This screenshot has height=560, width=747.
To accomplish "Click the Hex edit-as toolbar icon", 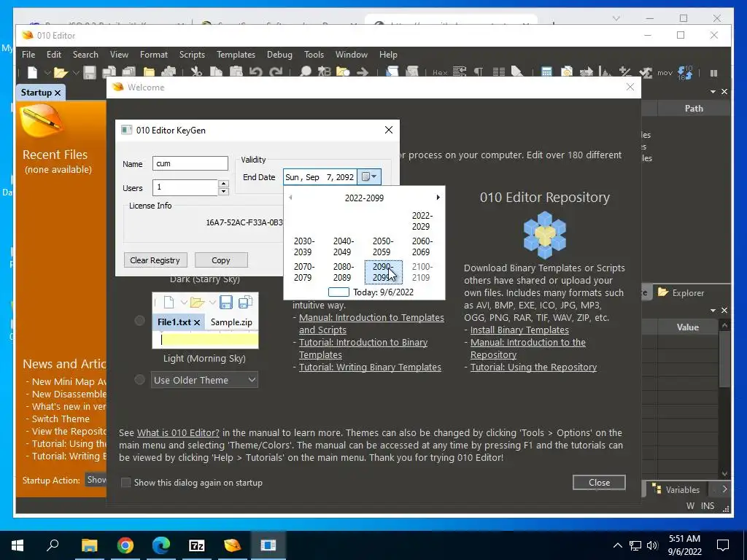I will tap(440, 73).
